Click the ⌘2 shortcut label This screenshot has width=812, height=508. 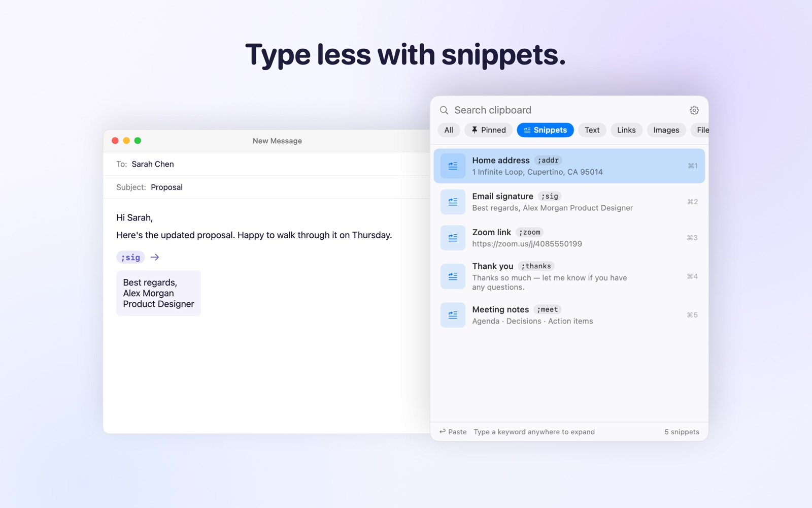(693, 202)
